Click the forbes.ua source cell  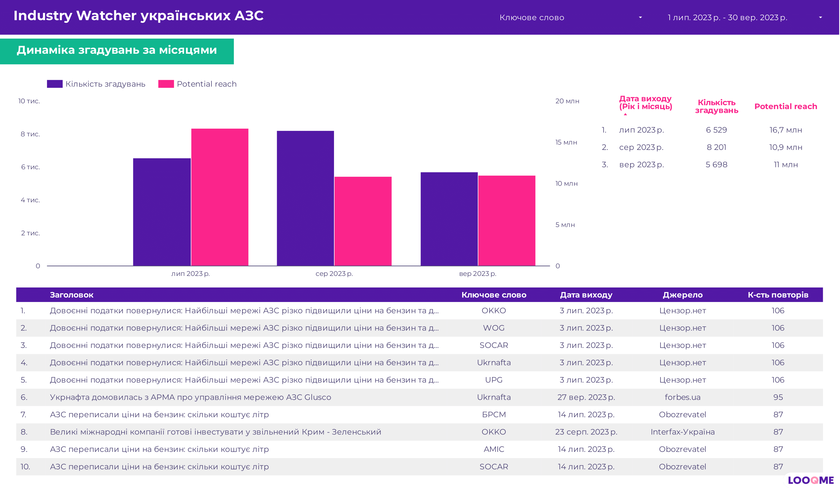(682, 397)
